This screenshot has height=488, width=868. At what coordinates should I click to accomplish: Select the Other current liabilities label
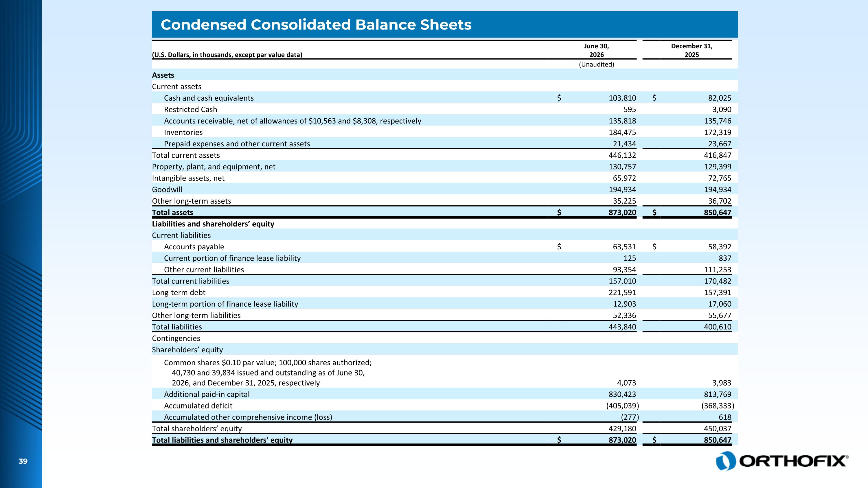[204, 270]
